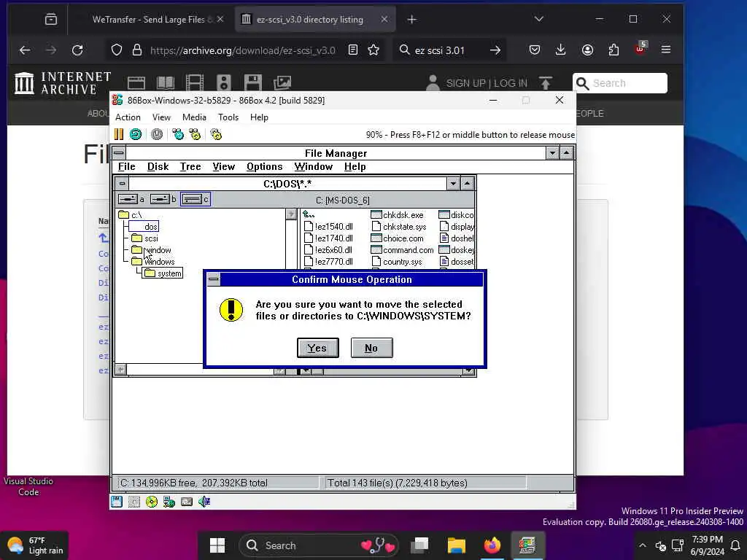Toggle reader view icon
Viewport: 747px width, 560px height.
(x=353, y=50)
